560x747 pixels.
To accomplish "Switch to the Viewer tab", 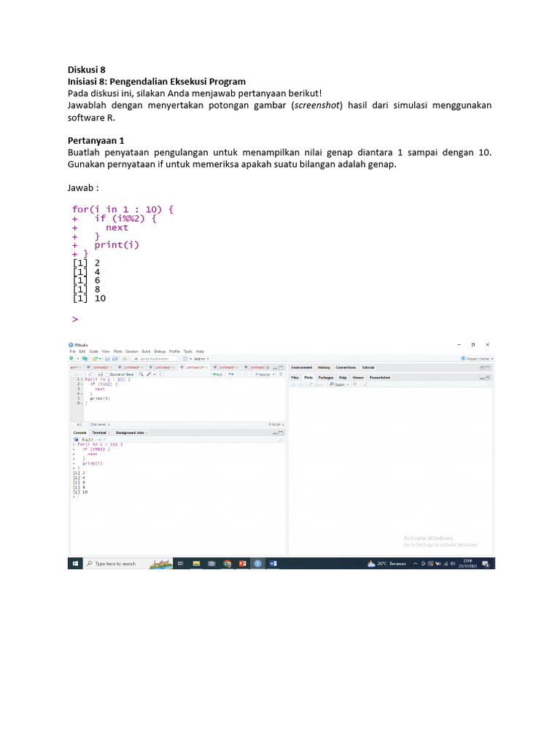I will point(358,377).
